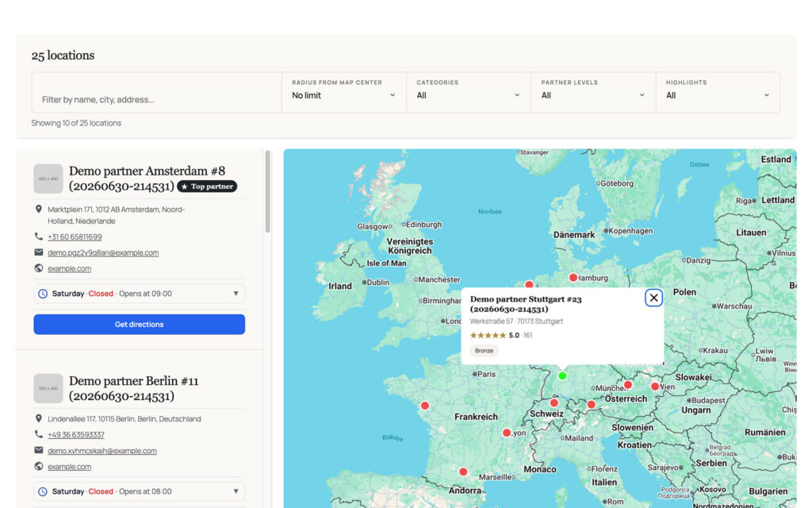This screenshot has width=812, height=508.
Task: Select red marker left of Österreich label
Action: (592, 404)
